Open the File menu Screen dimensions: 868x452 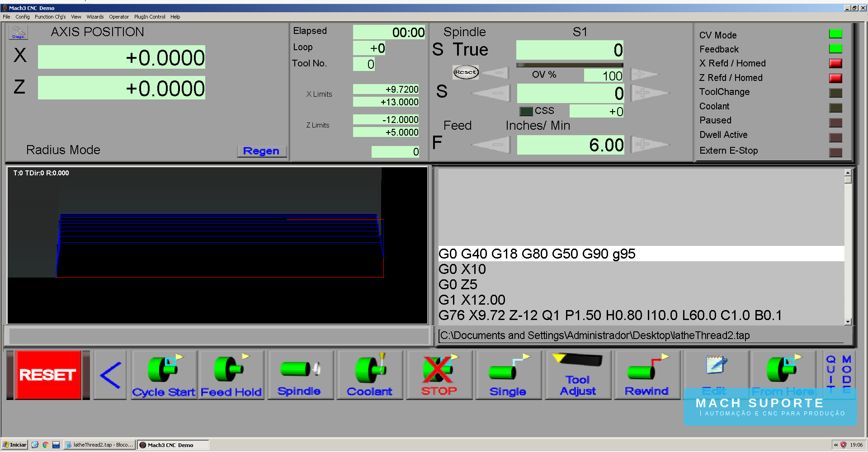(6, 17)
